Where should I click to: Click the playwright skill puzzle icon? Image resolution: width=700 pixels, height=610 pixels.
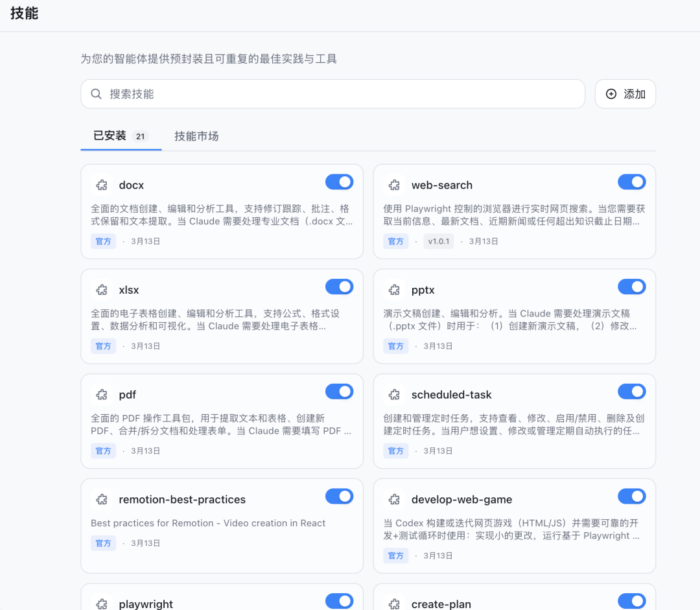(102, 604)
